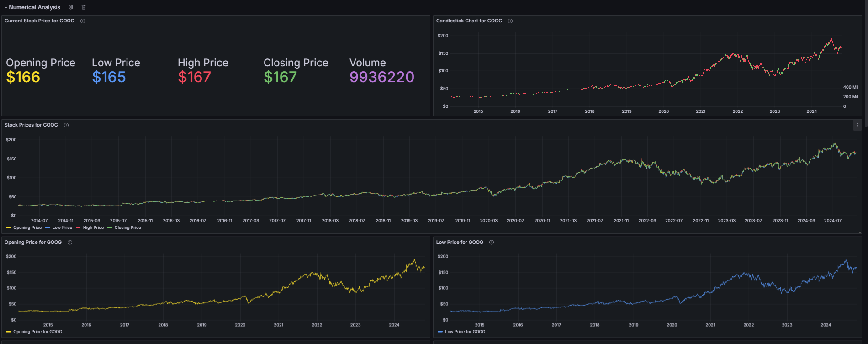Toggle High Price series in Stock Prices legend

coord(93,228)
